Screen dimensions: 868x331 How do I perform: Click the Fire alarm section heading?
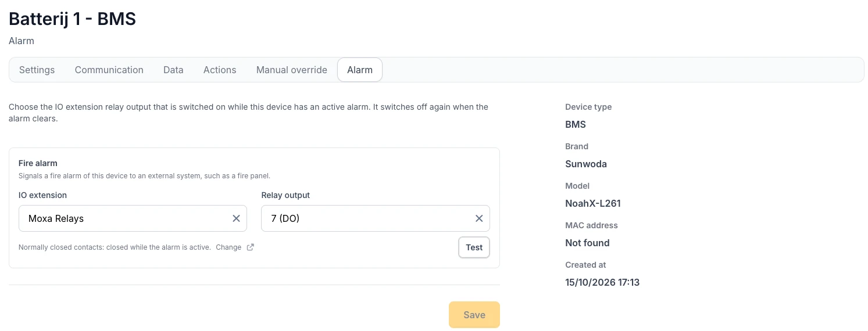pyautogui.click(x=38, y=163)
